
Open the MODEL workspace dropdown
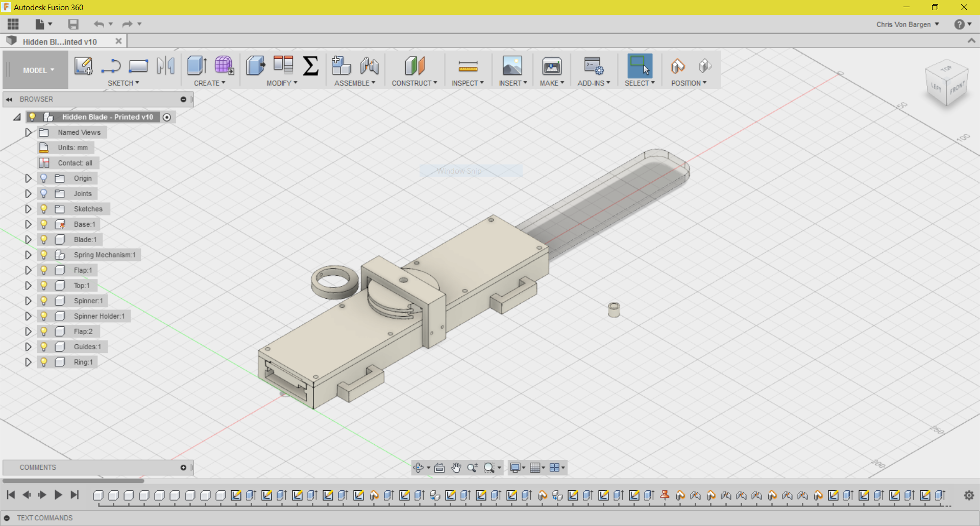click(35, 70)
